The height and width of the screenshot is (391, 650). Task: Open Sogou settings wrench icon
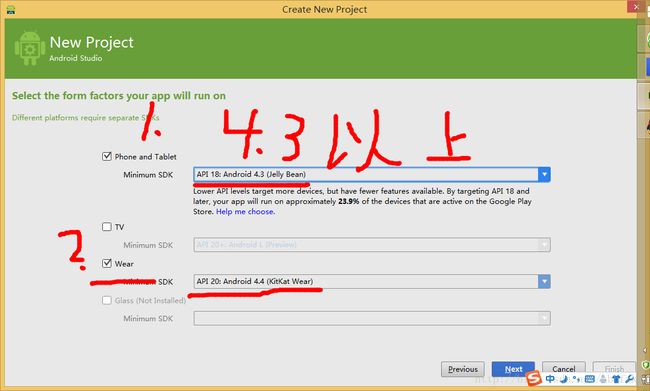click(629, 379)
